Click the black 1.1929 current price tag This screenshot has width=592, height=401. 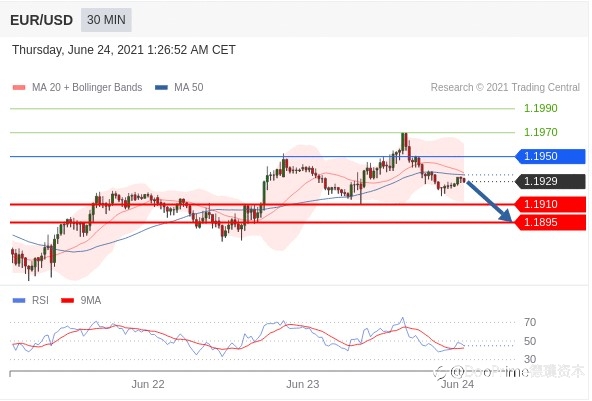coord(550,181)
